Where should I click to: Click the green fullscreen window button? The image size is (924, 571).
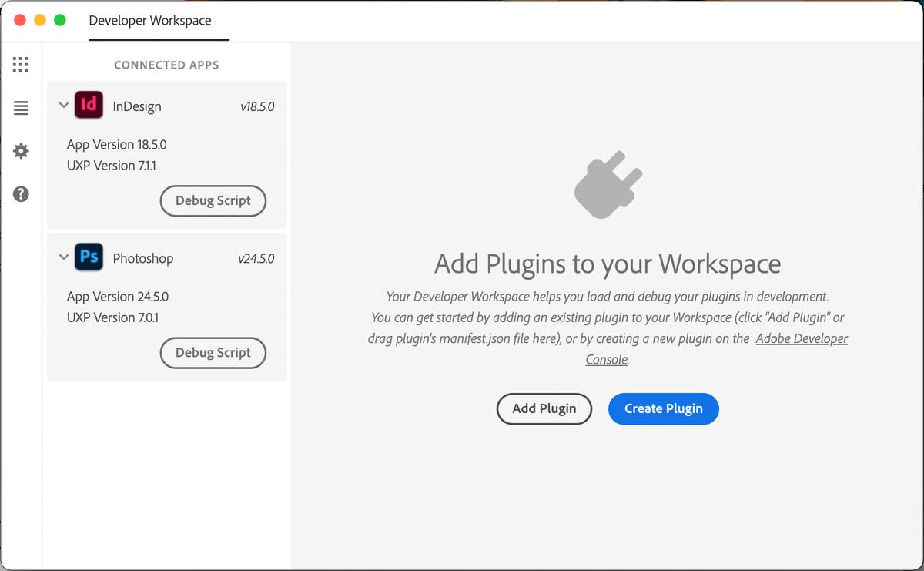pyautogui.click(x=59, y=20)
